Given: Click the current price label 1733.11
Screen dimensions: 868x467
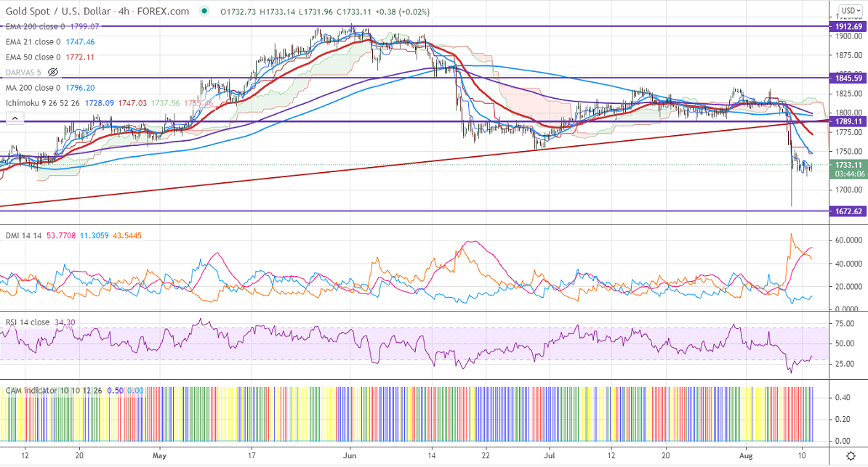Looking at the screenshot, I should (x=848, y=165).
